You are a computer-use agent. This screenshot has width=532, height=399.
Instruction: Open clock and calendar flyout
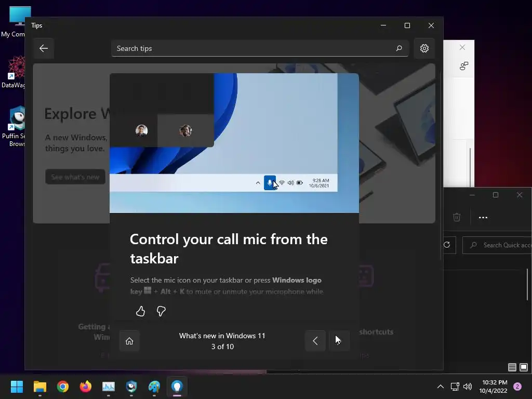point(494,387)
